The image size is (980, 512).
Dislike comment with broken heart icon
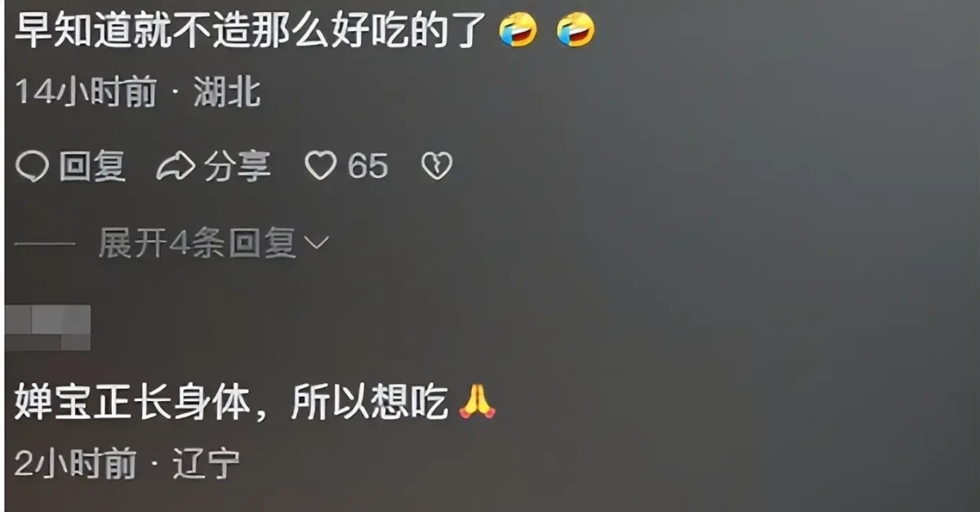click(x=436, y=167)
